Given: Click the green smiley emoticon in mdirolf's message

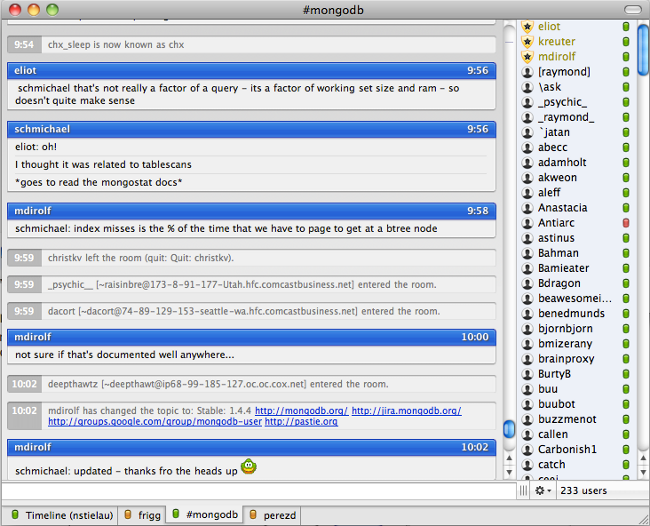Looking at the screenshot, I should (248, 466).
